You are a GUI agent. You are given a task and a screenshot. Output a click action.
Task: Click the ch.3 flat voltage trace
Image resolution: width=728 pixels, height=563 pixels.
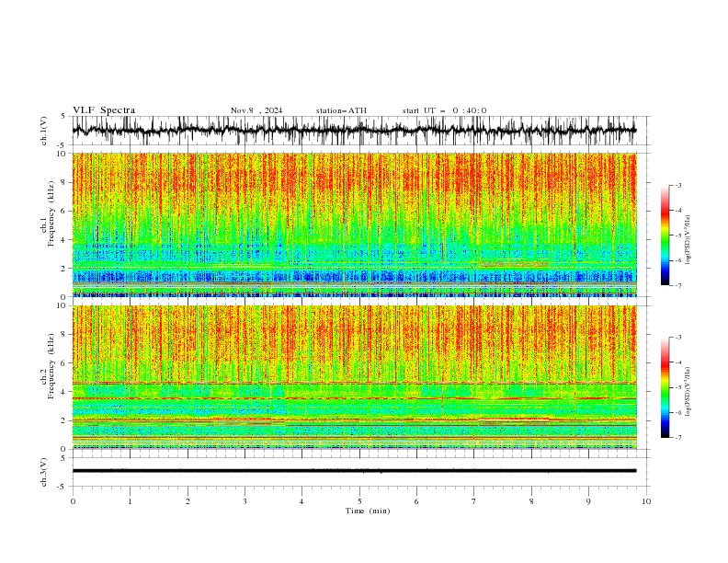354,471
